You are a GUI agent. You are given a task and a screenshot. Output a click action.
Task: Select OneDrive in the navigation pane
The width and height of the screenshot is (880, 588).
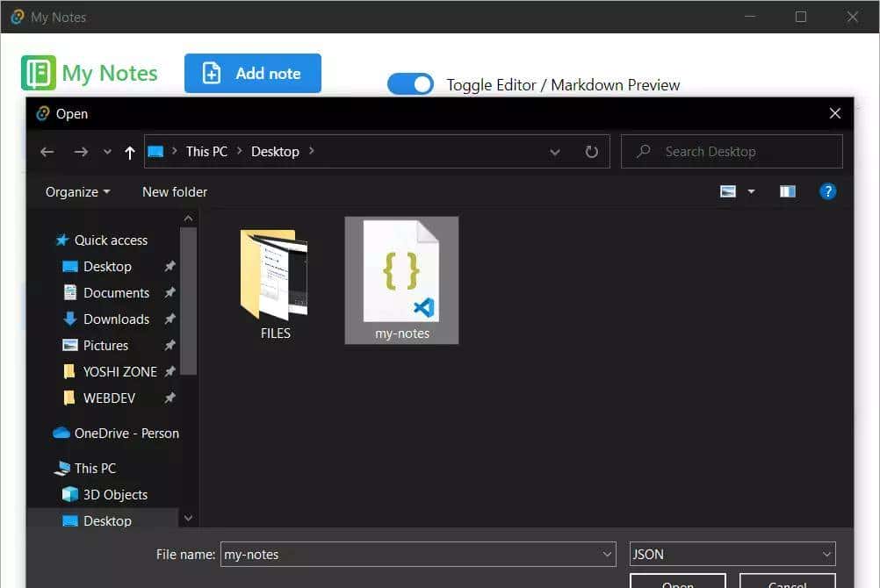[126, 433]
